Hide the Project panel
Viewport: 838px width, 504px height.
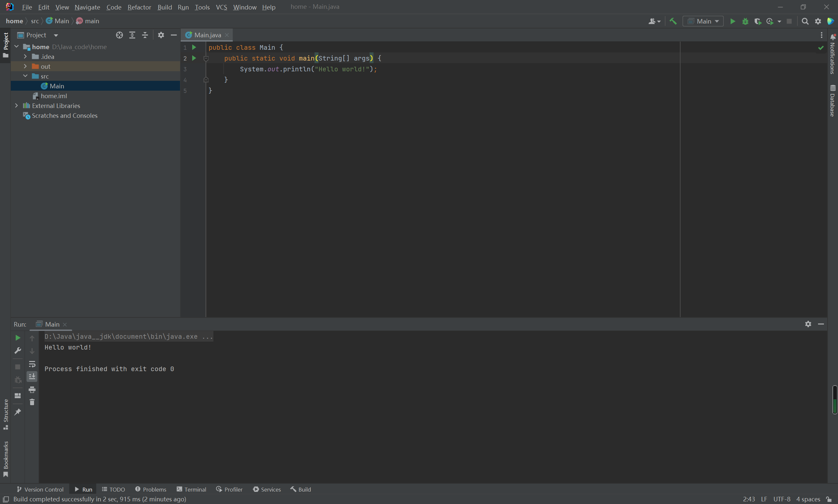pos(173,35)
